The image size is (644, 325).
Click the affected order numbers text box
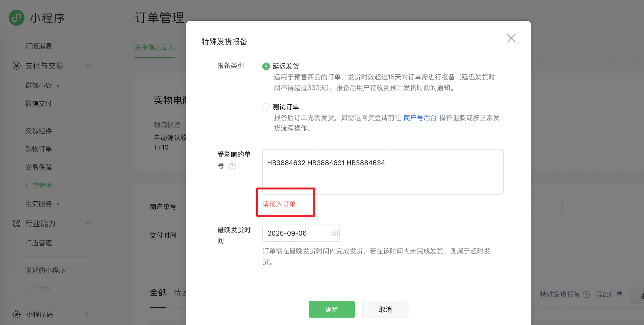point(383,172)
